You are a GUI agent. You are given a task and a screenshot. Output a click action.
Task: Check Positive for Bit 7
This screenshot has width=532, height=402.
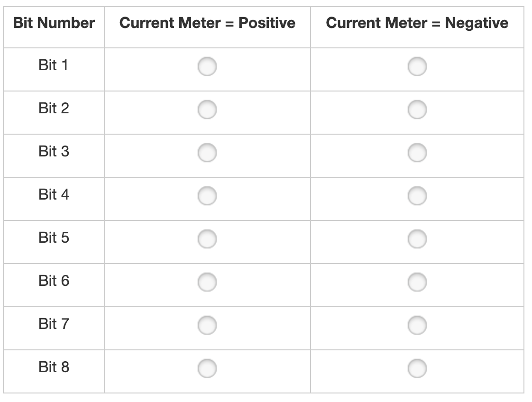pos(207,326)
